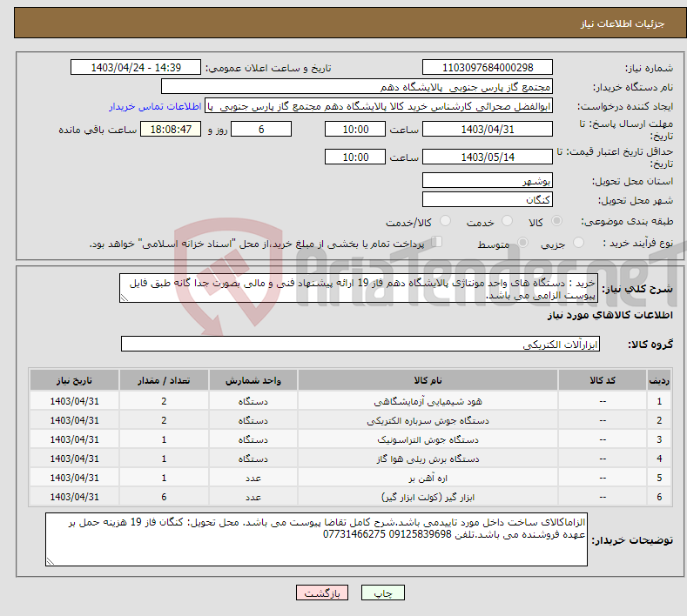Image resolution: width=687 pixels, height=616 pixels.
Task: Click the item name هود شیمیایی آزمایشگاهی
Action: click(x=428, y=401)
